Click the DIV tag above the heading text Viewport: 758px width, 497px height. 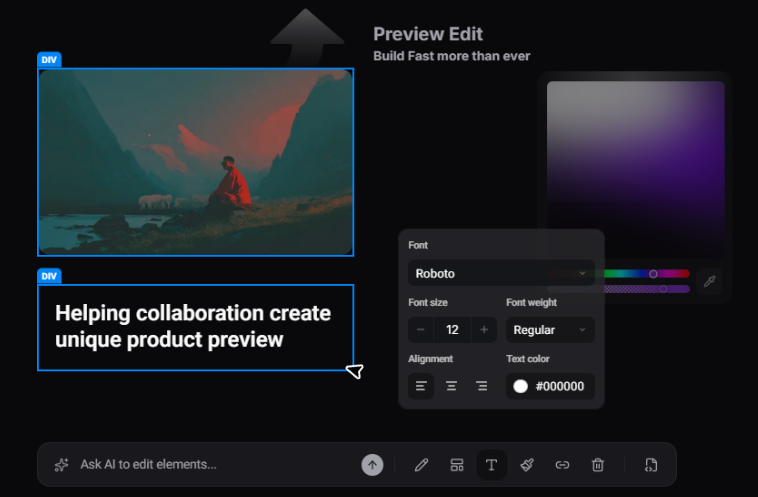(x=49, y=276)
